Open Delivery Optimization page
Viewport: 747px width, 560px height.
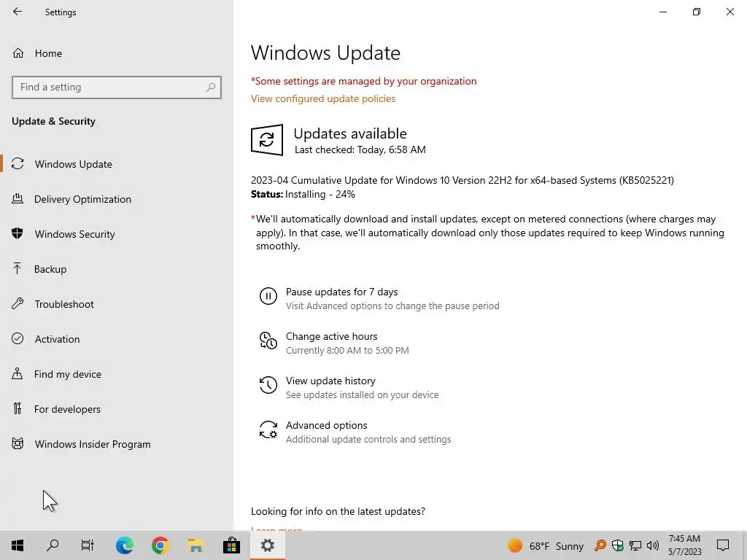pyautogui.click(x=117, y=199)
